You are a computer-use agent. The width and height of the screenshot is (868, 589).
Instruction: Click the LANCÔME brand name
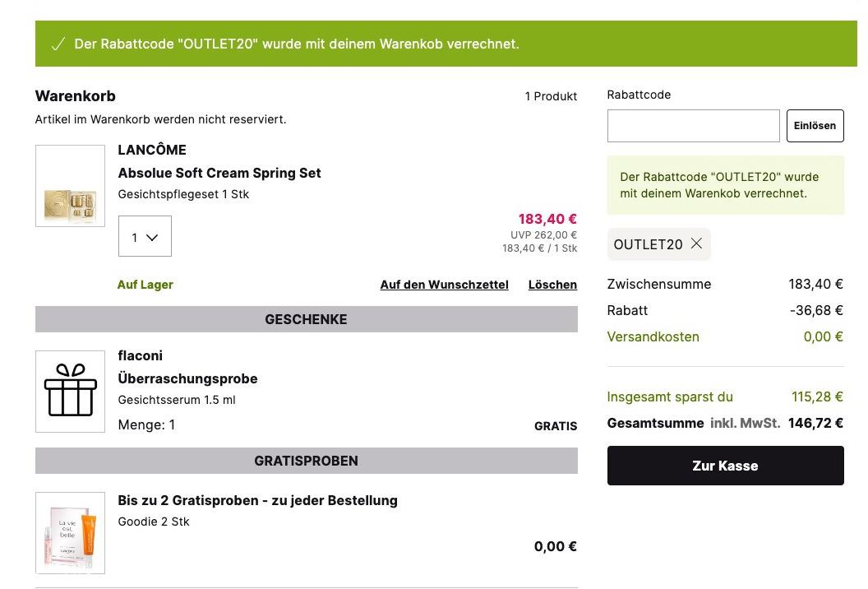(x=152, y=151)
